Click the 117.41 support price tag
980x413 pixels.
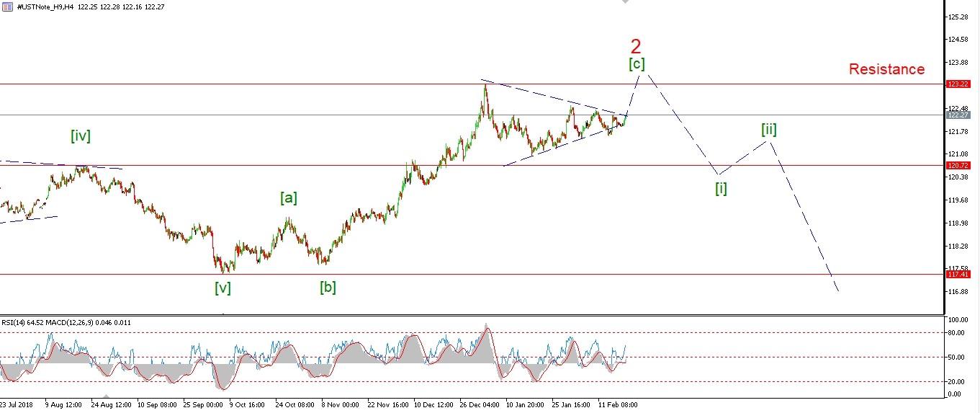pyautogui.click(x=958, y=275)
